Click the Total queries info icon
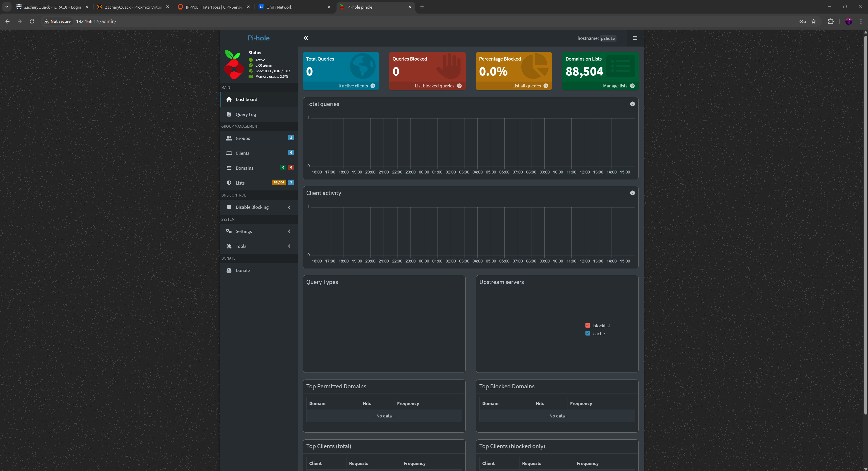 pyautogui.click(x=632, y=104)
